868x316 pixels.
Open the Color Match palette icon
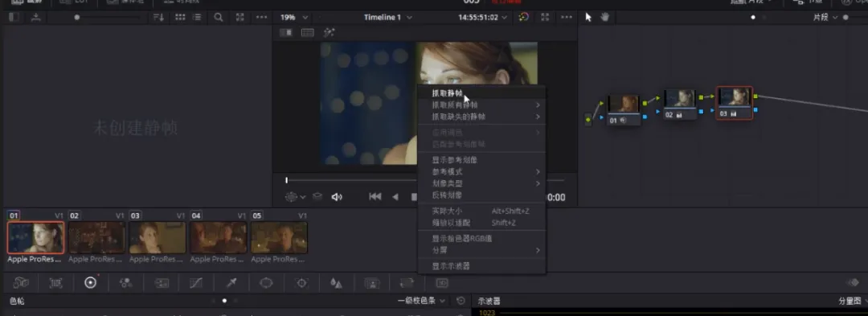(56, 283)
